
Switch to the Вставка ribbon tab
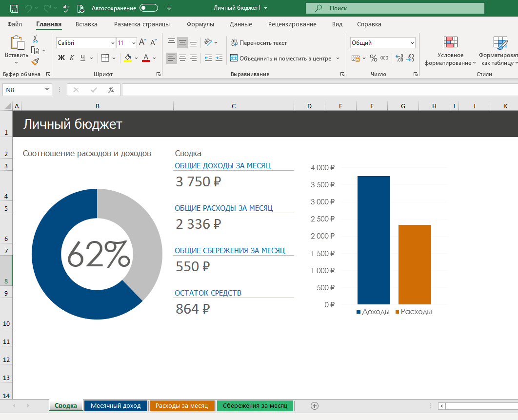[86, 24]
